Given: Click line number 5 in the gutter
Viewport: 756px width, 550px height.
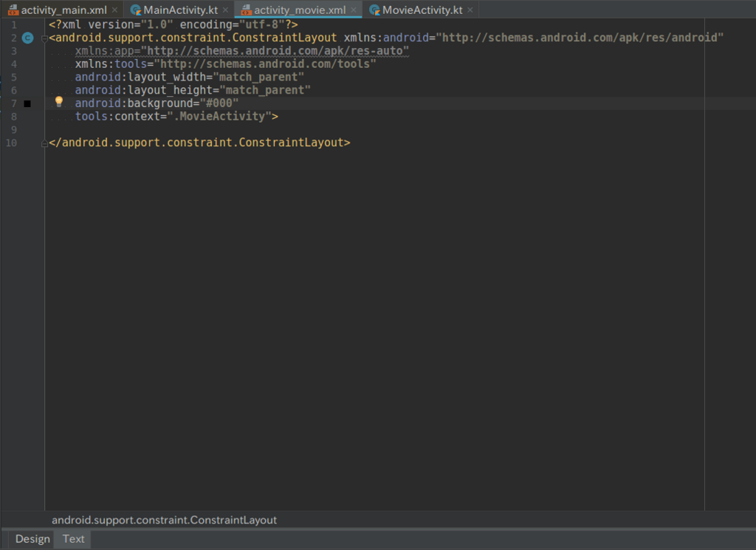Looking at the screenshot, I should tap(13, 77).
